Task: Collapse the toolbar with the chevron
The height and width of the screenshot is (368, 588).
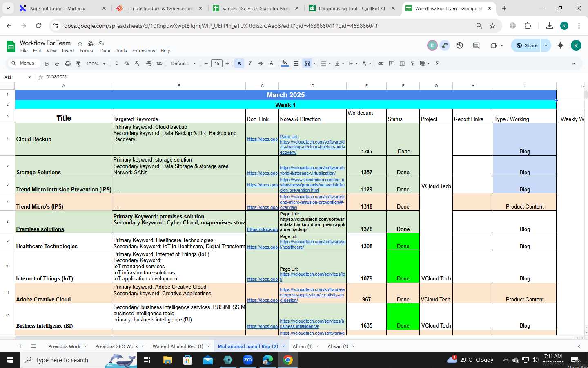Action: tap(573, 63)
